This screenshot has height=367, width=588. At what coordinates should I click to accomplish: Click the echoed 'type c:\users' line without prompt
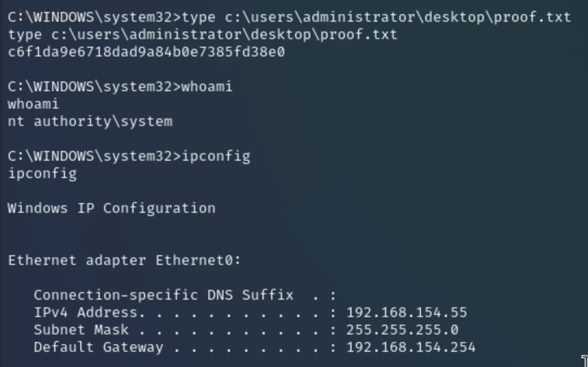(202, 35)
